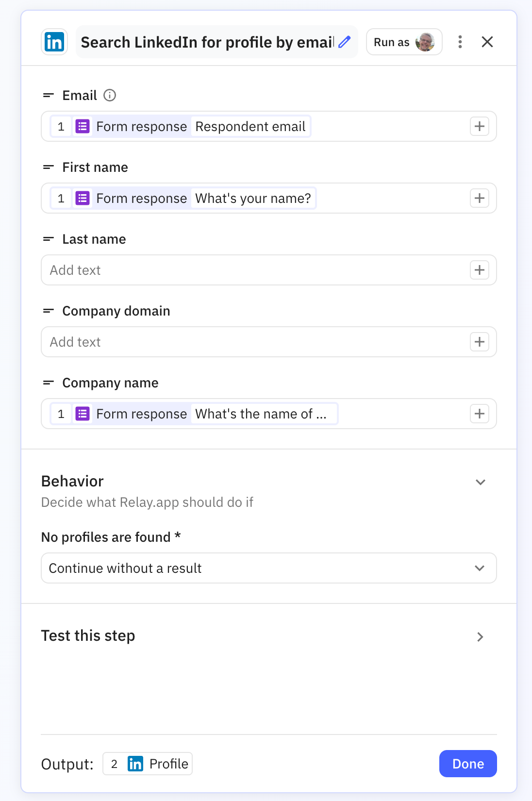Viewport: 532px width, 801px height.
Task: Click the LinkedIn logo icon in header
Action: click(x=54, y=42)
